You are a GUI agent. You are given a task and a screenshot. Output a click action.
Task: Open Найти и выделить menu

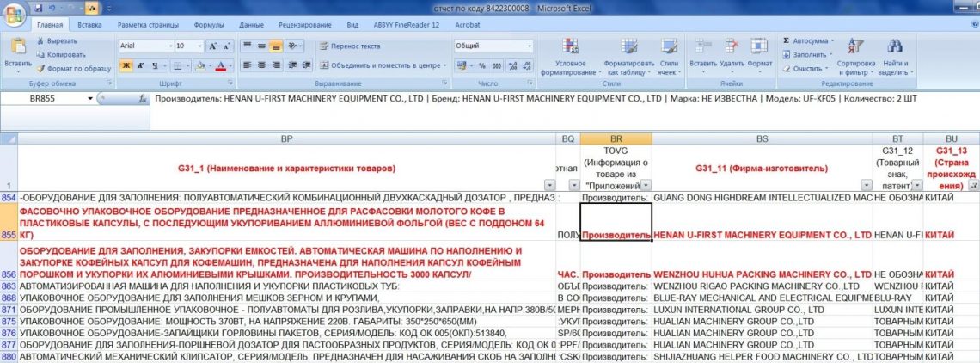pos(896,57)
